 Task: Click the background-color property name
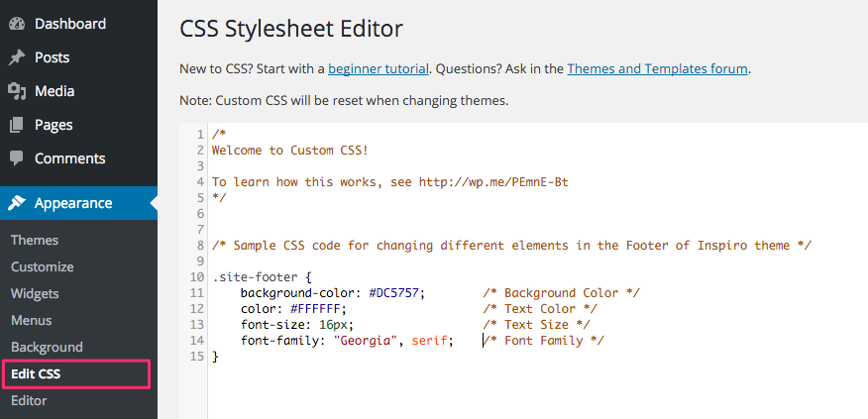[x=299, y=293]
